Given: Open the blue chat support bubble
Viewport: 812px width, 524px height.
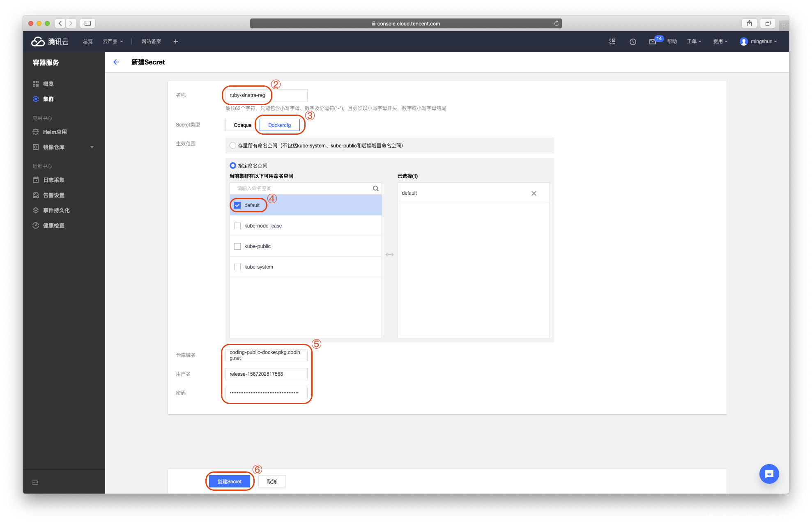Looking at the screenshot, I should pyautogui.click(x=769, y=474).
